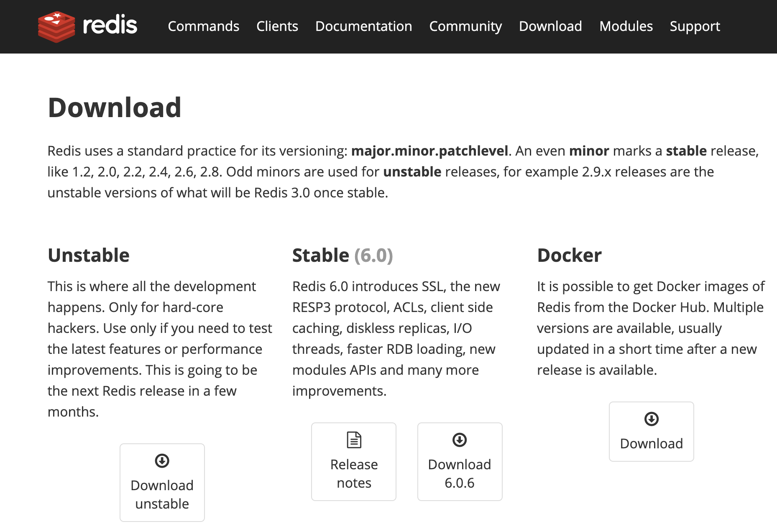This screenshot has height=532, width=777.
Task: Go to the Clients page
Action: tap(277, 26)
